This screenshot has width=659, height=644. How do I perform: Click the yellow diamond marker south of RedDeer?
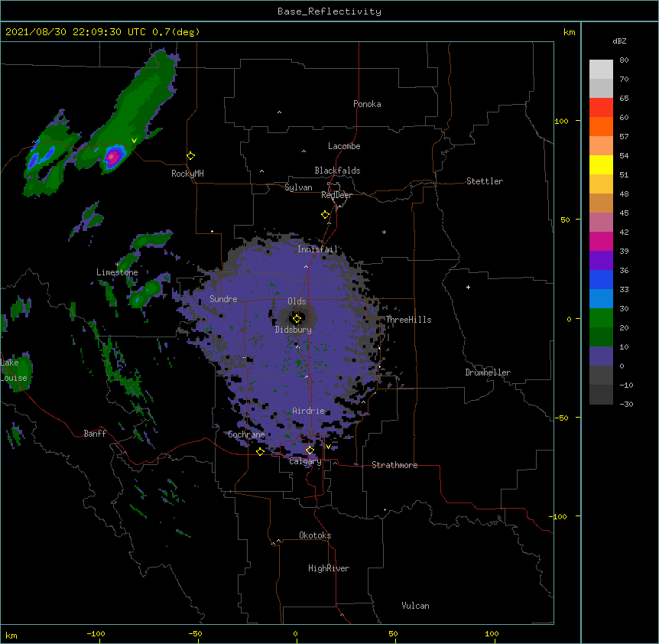[325, 215]
